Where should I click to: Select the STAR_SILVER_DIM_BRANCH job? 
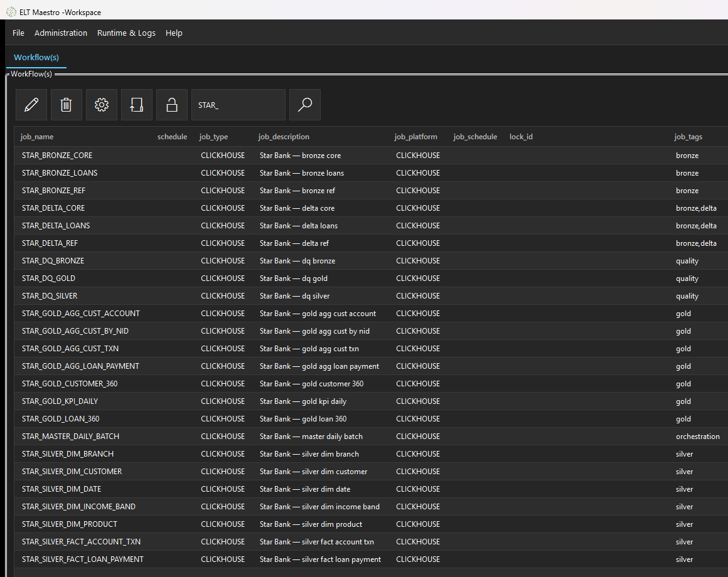tap(68, 454)
